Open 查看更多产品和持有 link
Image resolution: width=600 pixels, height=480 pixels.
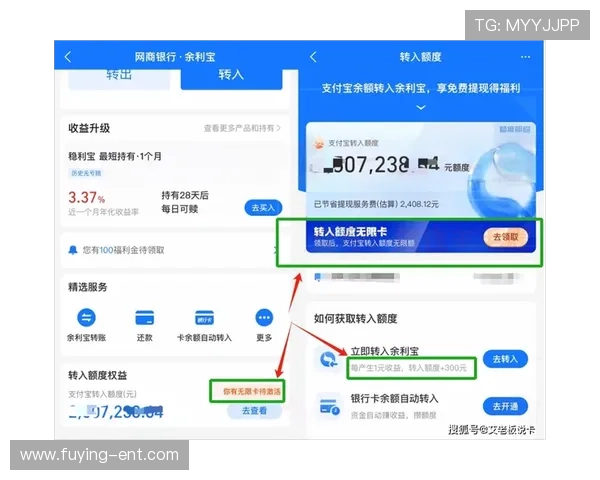[242, 128]
